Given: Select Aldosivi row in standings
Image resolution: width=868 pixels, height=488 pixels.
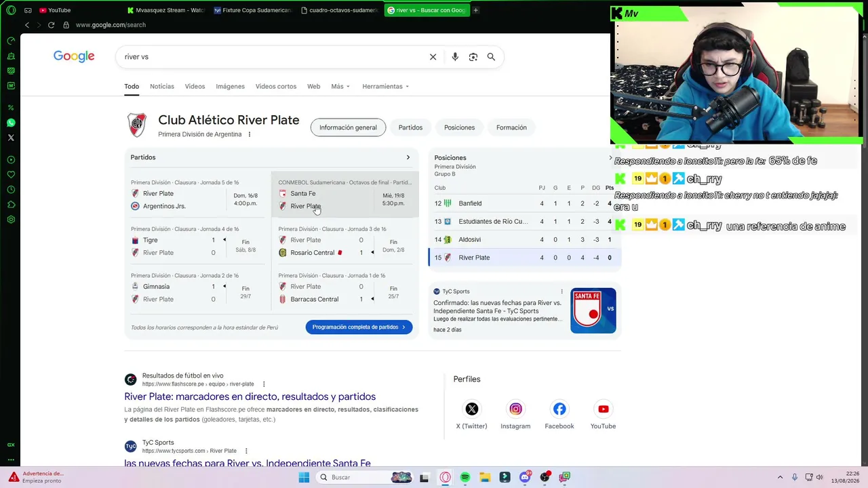Looking at the screenshot, I should 524,239.
